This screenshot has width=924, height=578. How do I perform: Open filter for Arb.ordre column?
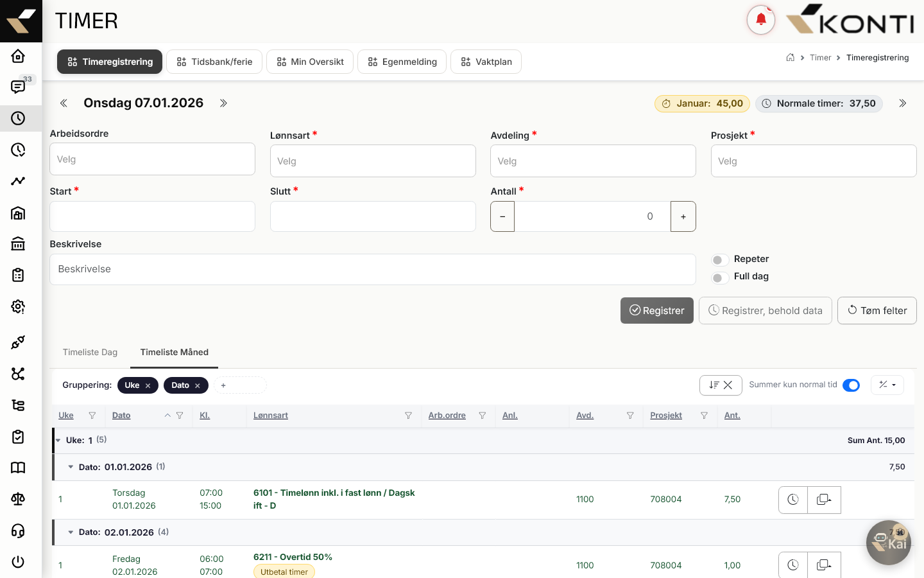pyautogui.click(x=483, y=416)
